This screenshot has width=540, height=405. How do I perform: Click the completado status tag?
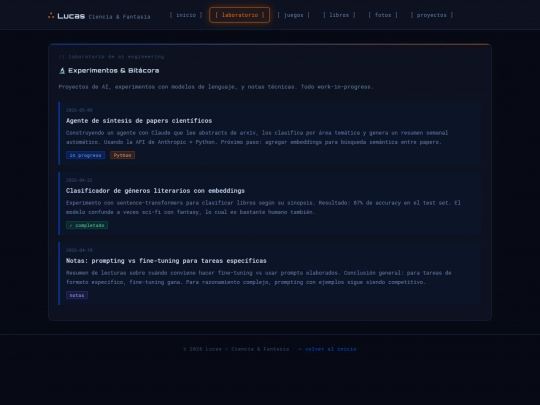[87, 225]
